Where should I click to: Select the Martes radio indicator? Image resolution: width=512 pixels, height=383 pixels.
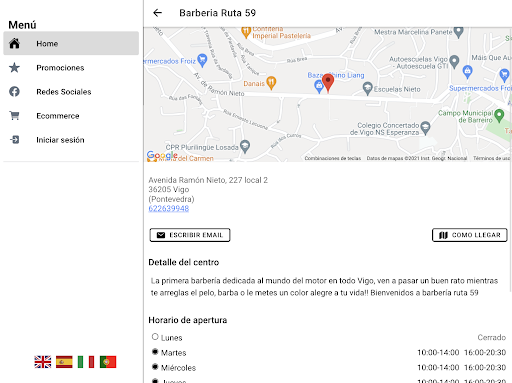(155, 352)
